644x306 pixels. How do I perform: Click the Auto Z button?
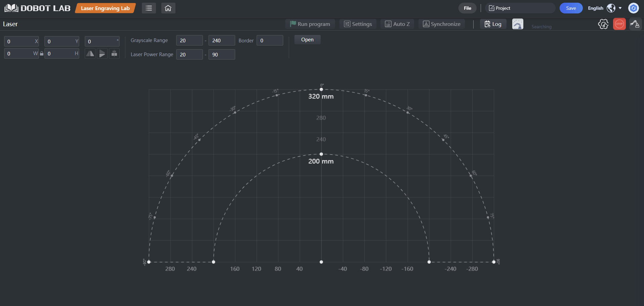pyautogui.click(x=397, y=24)
